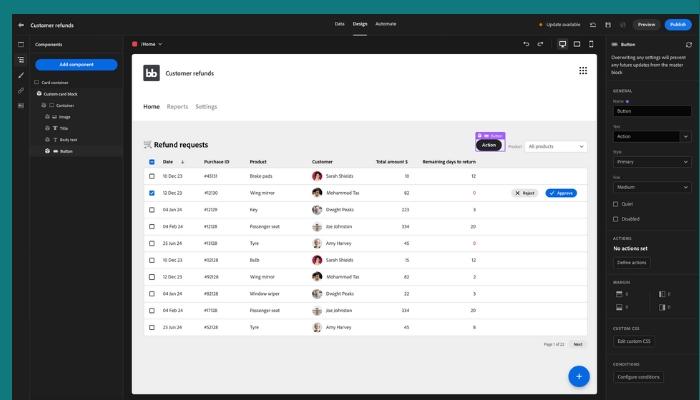Click the blue plus floating button

(x=578, y=376)
